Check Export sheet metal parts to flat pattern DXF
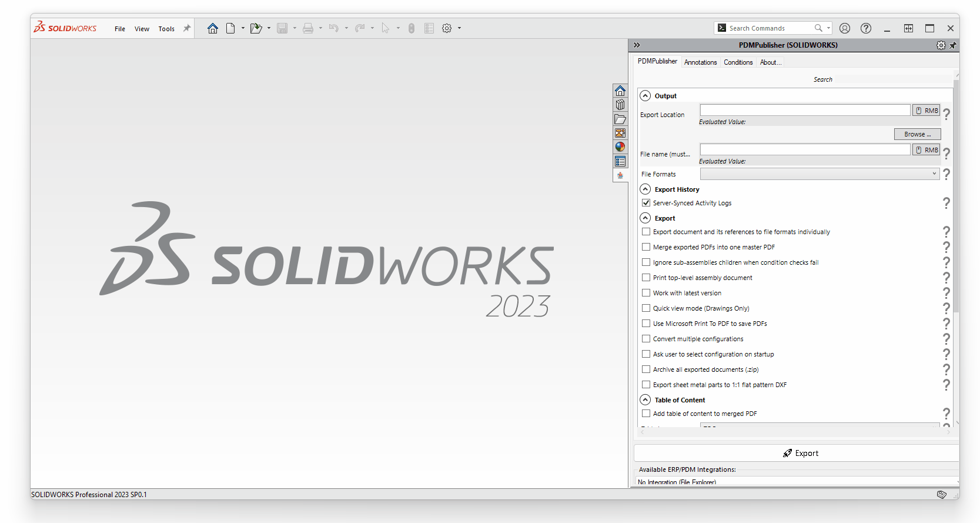Viewport: 980px width, 523px height. click(646, 385)
